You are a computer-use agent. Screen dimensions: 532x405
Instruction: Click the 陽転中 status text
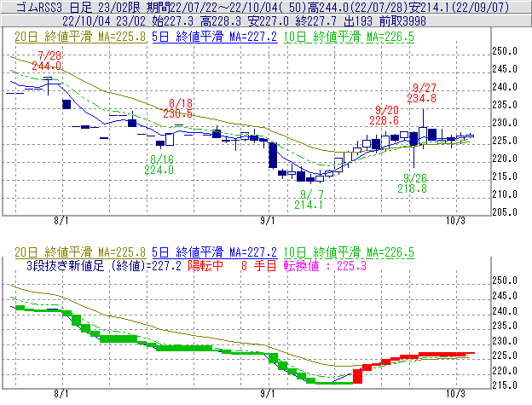(x=205, y=265)
